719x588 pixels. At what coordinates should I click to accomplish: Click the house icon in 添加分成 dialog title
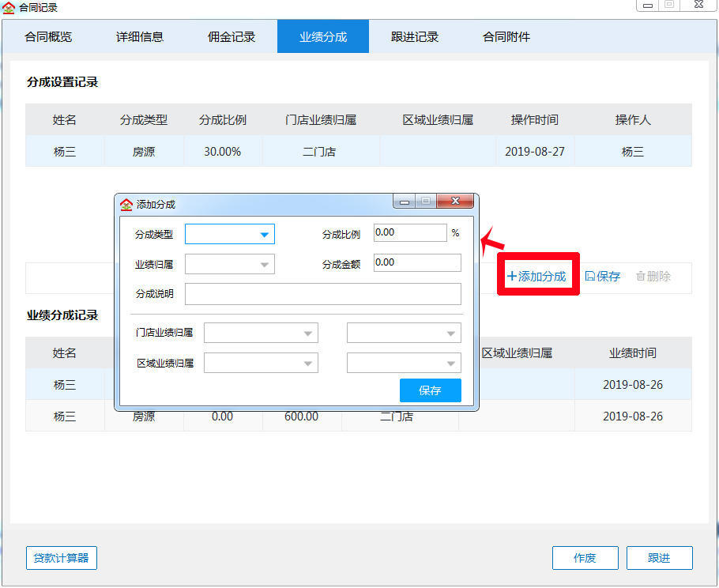click(127, 203)
